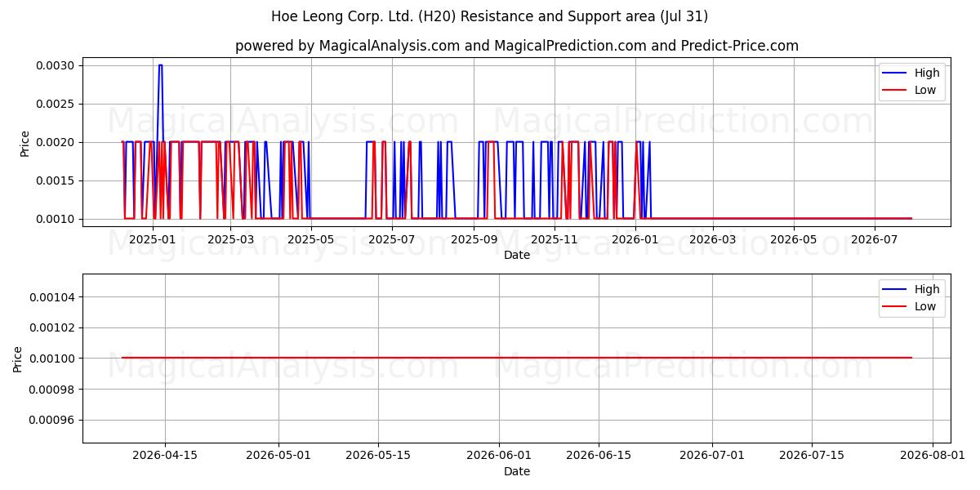Image resolution: width=980 pixels, height=490 pixels.
Task: Click the 0.00102 y-axis label in the bottom chart
Action: click(x=51, y=327)
